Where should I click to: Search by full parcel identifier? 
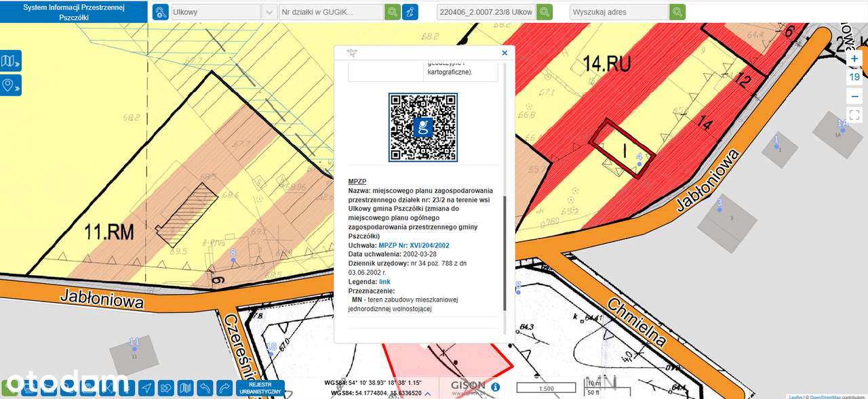point(545,12)
